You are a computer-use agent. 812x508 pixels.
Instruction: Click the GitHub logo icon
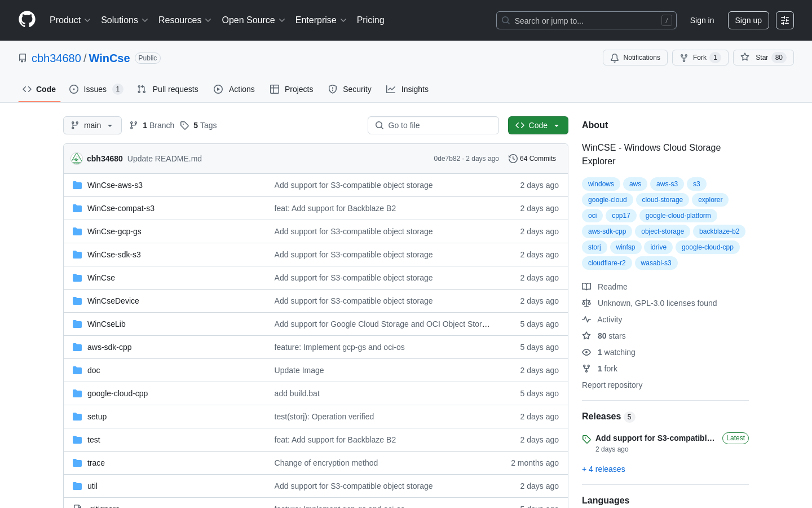(x=27, y=20)
